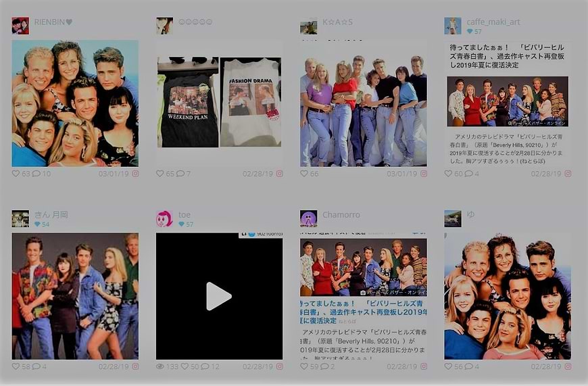This screenshot has height=386, width=588.
Task: Click 133 views count on toe's video
Action: (x=172, y=366)
